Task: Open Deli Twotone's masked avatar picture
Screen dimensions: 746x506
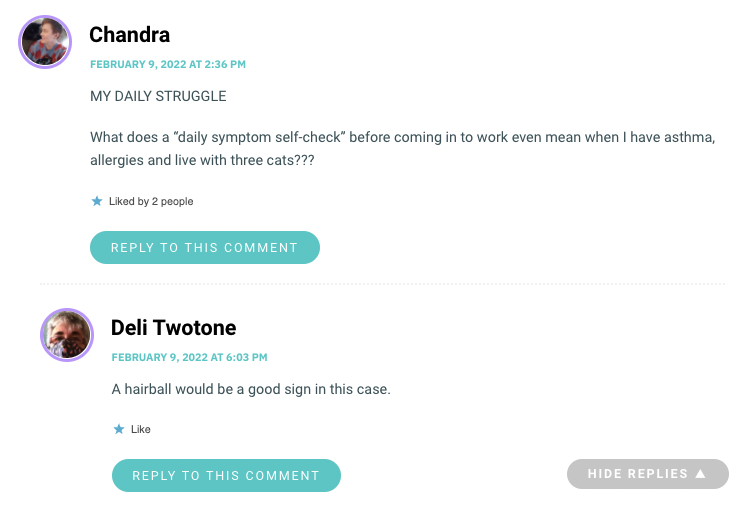Action: (x=67, y=335)
